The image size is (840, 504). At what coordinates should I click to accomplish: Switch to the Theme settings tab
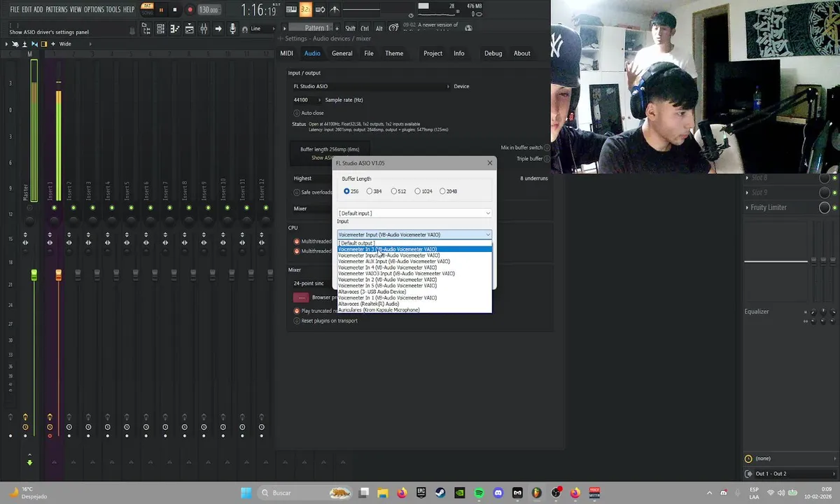[x=394, y=53]
